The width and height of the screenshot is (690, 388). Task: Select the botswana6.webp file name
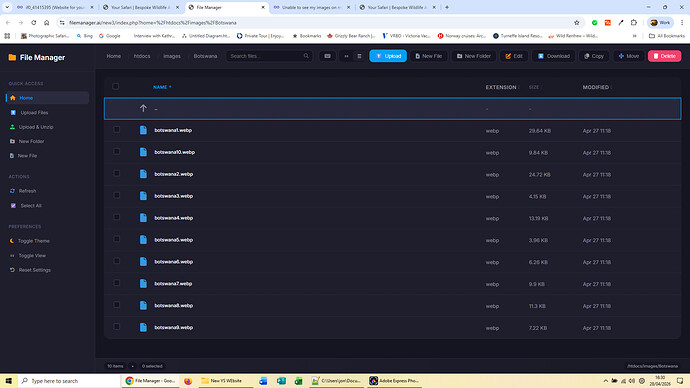pos(173,262)
